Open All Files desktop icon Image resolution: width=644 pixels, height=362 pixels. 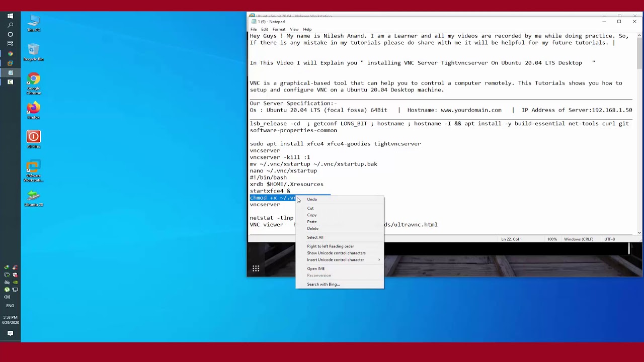pyautogui.click(x=34, y=140)
